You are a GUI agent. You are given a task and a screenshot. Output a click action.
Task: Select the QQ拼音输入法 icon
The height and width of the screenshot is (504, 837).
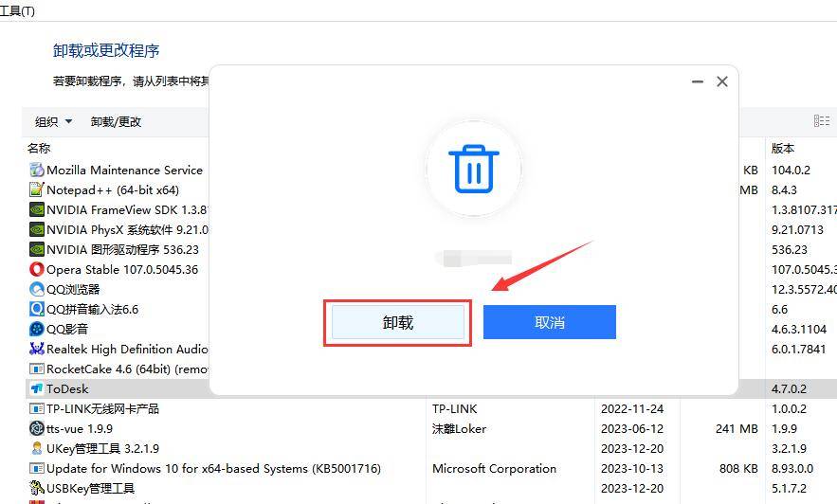36,310
